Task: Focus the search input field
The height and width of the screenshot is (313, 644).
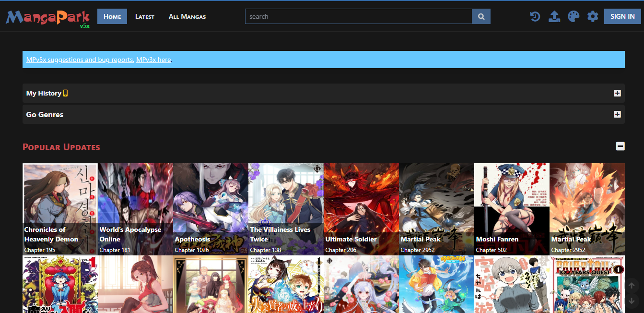Action: pyautogui.click(x=359, y=16)
